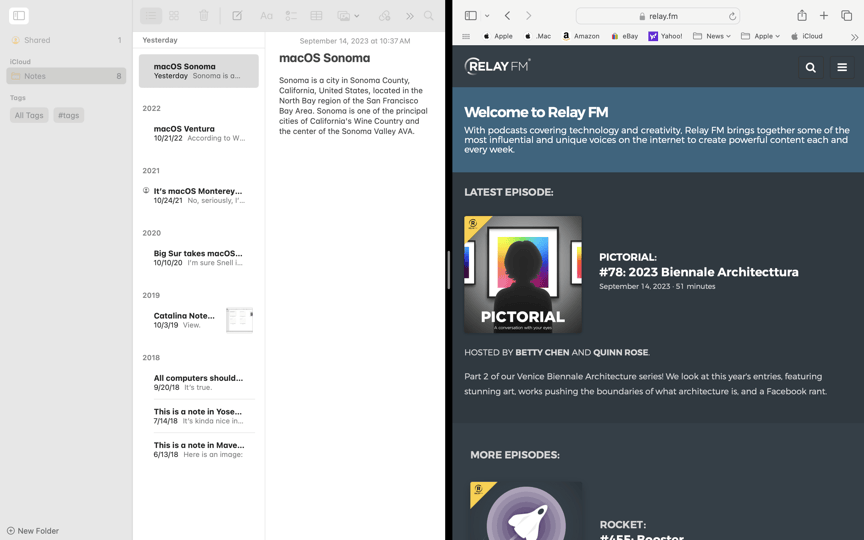864x540 pixels.
Task: Open the This is a note in Mave... entry
Action: 198,450
